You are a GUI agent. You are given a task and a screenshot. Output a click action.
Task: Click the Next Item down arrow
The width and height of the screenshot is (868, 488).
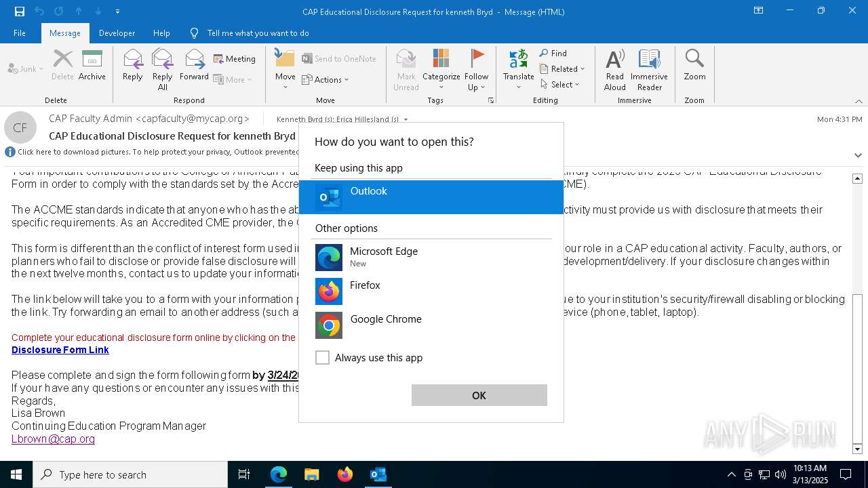[x=98, y=12]
